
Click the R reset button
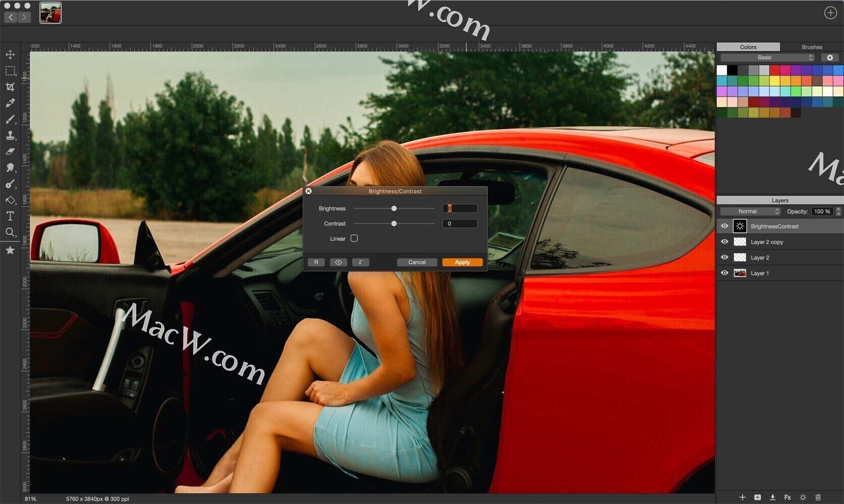pyautogui.click(x=316, y=262)
